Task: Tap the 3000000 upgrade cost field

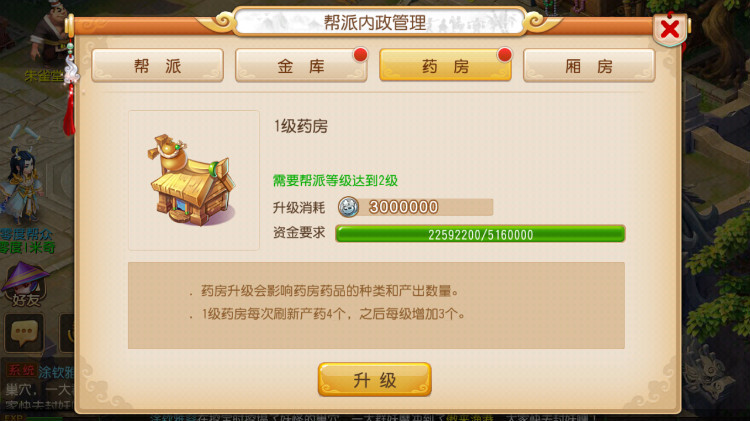Action: click(x=415, y=207)
